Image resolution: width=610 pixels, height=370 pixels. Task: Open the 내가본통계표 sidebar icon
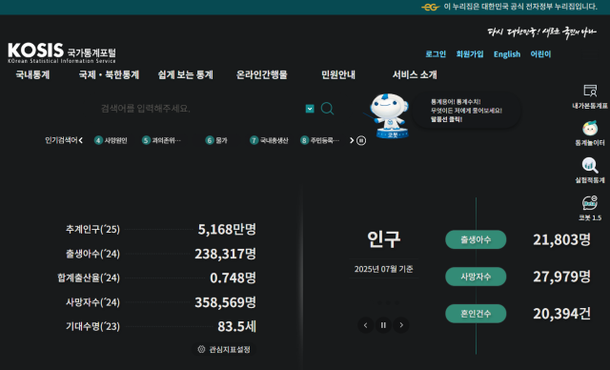(590, 96)
